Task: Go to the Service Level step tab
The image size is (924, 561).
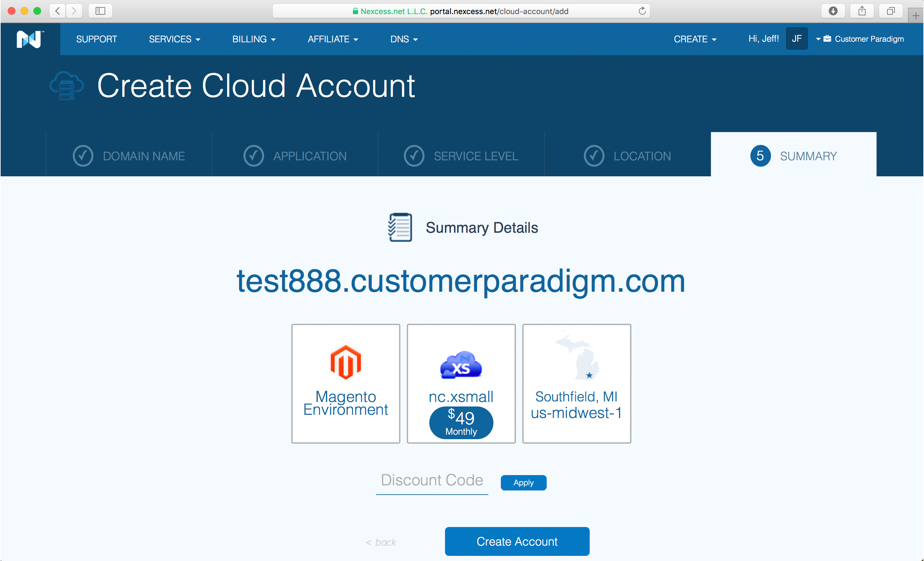Action: (461, 155)
